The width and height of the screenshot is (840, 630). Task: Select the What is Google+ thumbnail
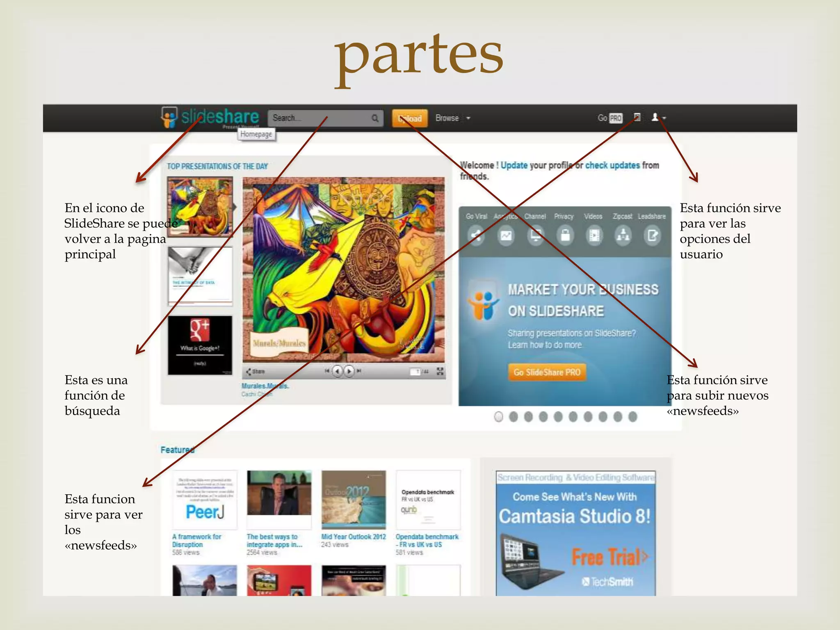tap(200, 345)
